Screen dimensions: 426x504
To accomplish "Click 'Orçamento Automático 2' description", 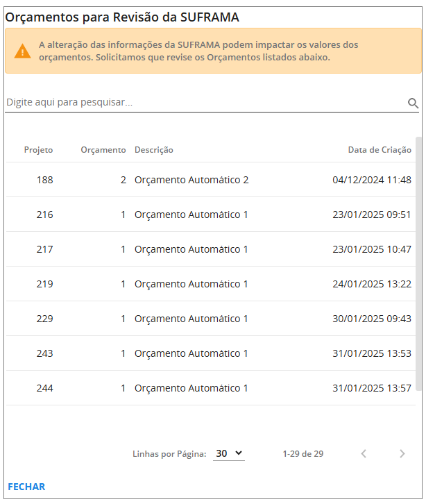I will point(191,180).
